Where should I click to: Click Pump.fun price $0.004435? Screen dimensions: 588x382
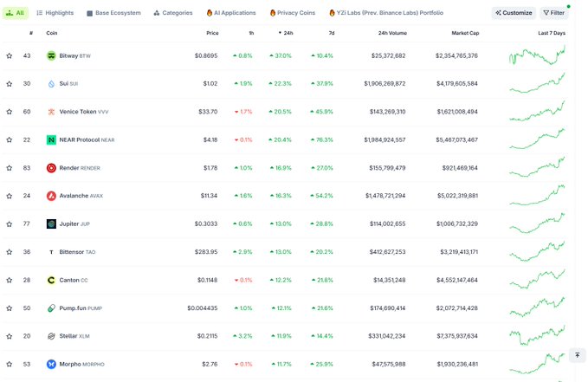(x=203, y=308)
